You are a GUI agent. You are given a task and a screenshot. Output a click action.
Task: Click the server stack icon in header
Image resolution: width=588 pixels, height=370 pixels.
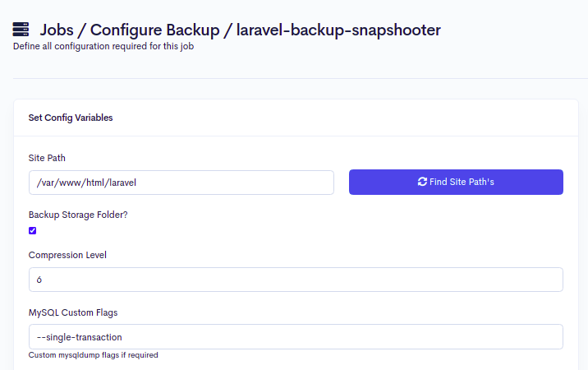21,30
